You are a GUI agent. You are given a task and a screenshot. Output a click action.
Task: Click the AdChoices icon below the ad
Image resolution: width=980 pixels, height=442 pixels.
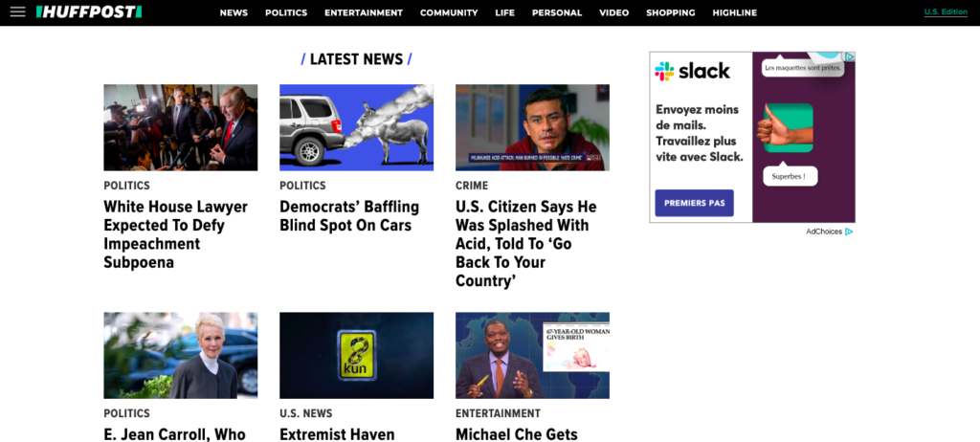[x=849, y=232]
